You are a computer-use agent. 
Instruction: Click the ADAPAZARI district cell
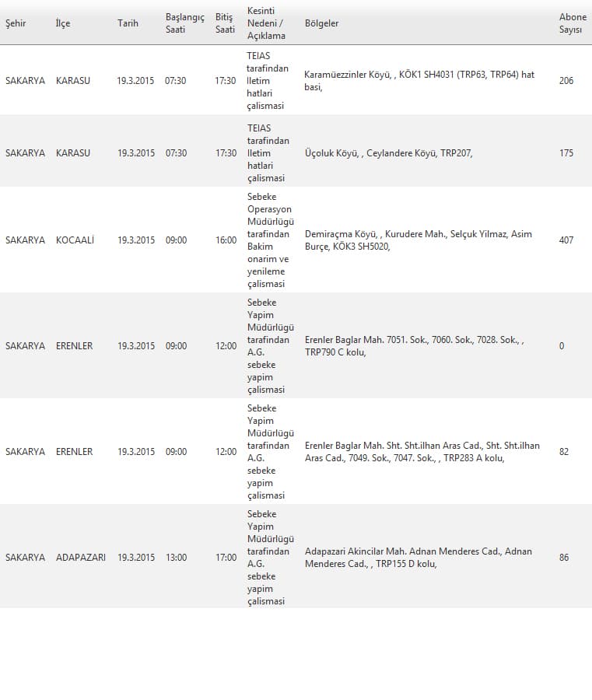coord(81,558)
